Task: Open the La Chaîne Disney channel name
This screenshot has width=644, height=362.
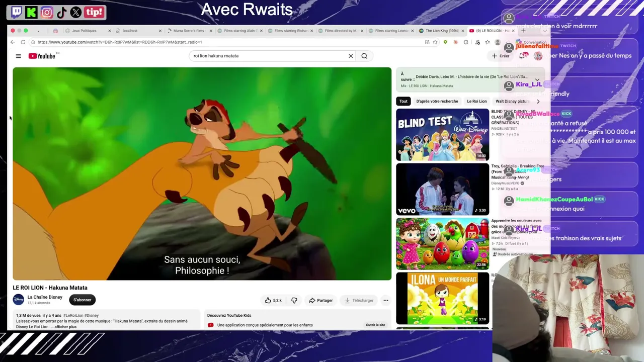Action: (x=45, y=297)
